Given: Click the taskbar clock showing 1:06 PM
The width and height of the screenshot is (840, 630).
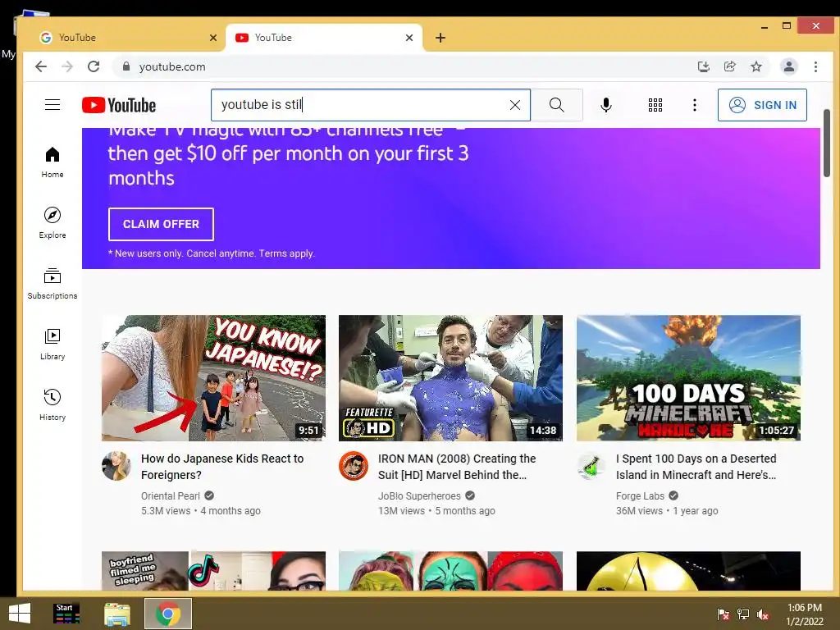Looking at the screenshot, I should [x=805, y=614].
